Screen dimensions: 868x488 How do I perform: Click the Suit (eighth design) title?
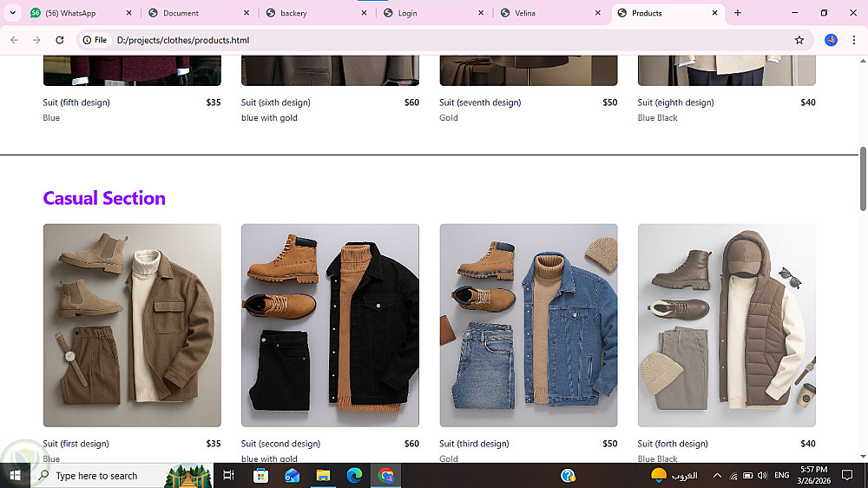(675, 102)
